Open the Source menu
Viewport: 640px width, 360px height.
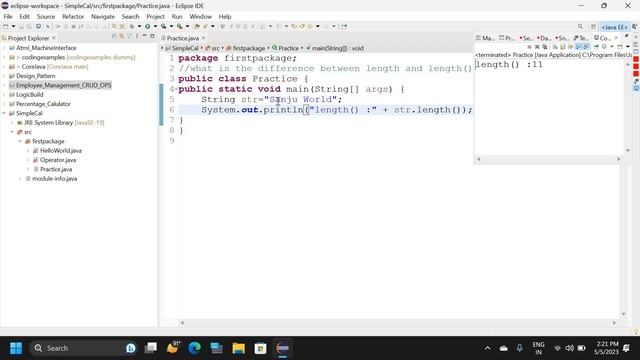click(46, 16)
